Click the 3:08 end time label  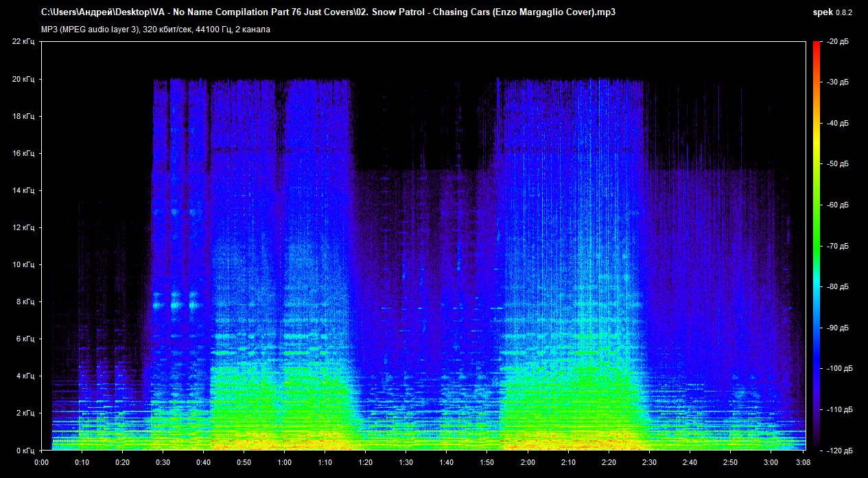click(x=804, y=463)
